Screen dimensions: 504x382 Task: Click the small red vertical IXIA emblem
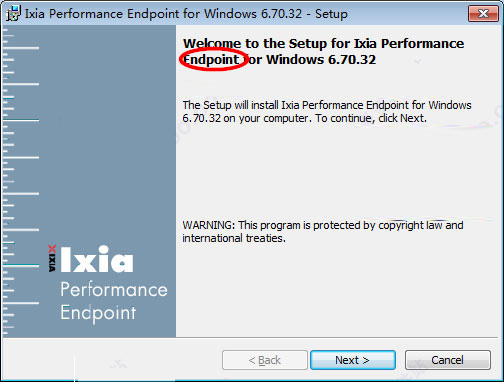click(52, 258)
